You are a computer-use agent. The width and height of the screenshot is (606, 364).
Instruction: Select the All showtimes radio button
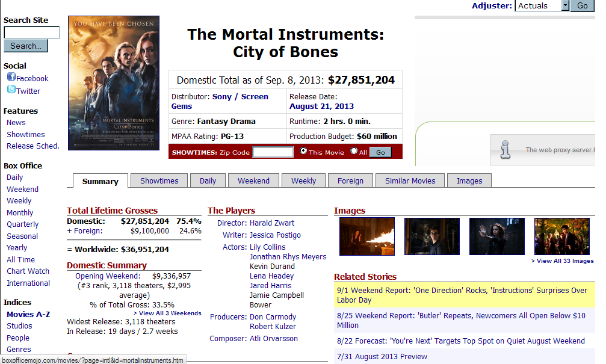coord(354,150)
